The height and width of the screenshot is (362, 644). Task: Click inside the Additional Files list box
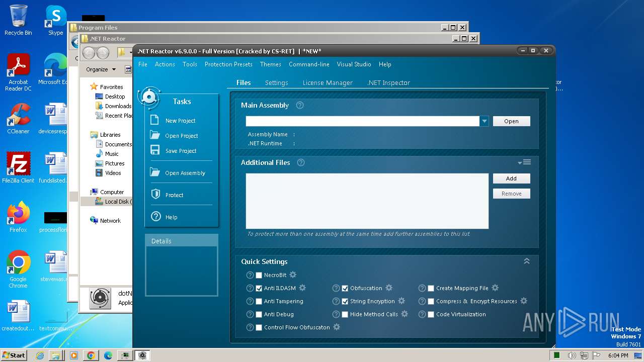coord(367,201)
